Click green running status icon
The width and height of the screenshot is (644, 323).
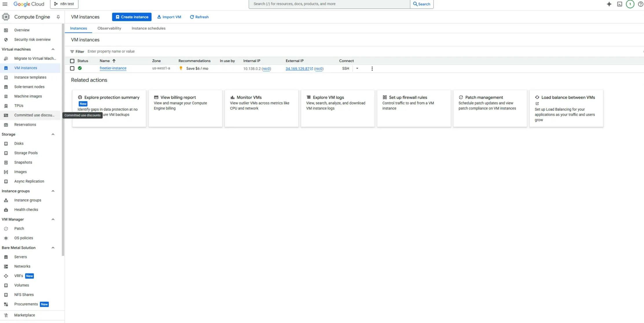[80, 68]
